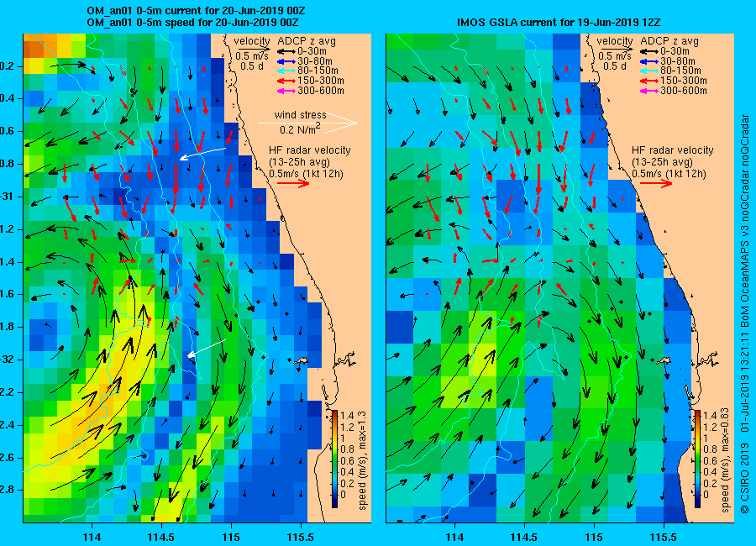Click the blue 30-80m arrow in right legend

649,61
